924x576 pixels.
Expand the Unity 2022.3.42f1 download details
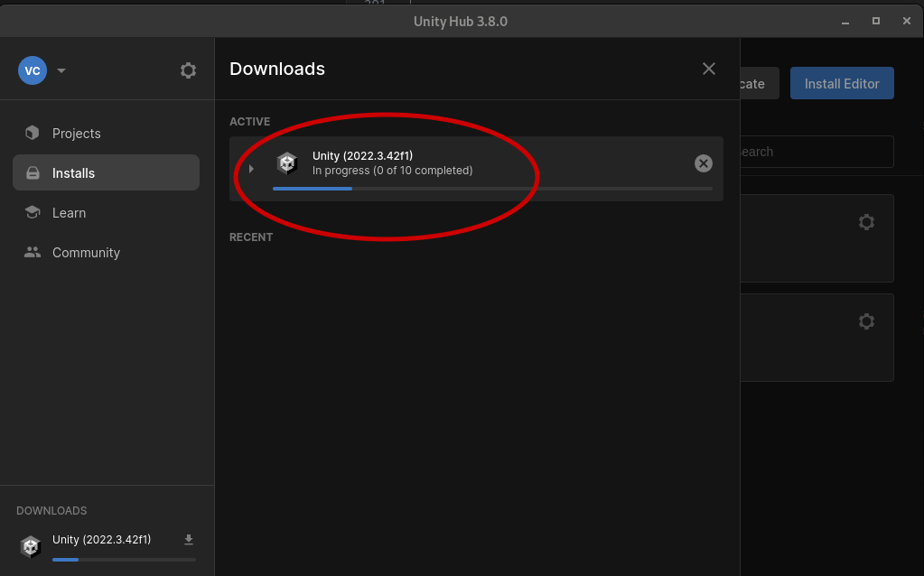(251, 168)
